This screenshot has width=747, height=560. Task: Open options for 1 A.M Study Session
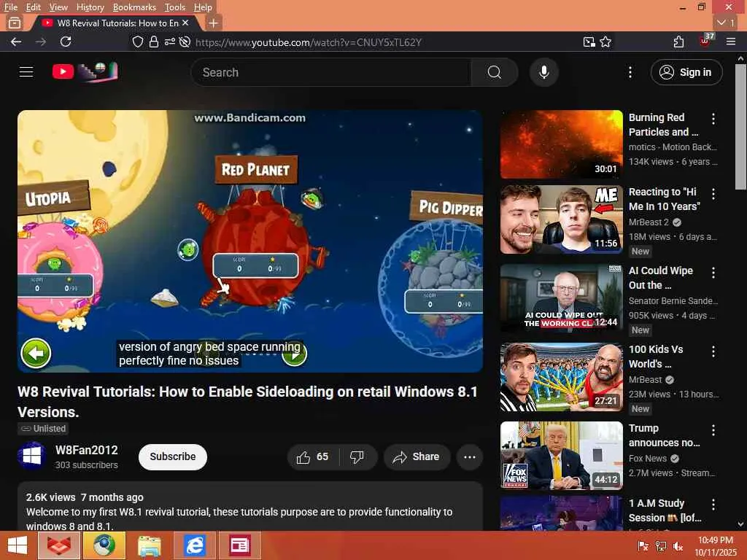coord(713,505)
